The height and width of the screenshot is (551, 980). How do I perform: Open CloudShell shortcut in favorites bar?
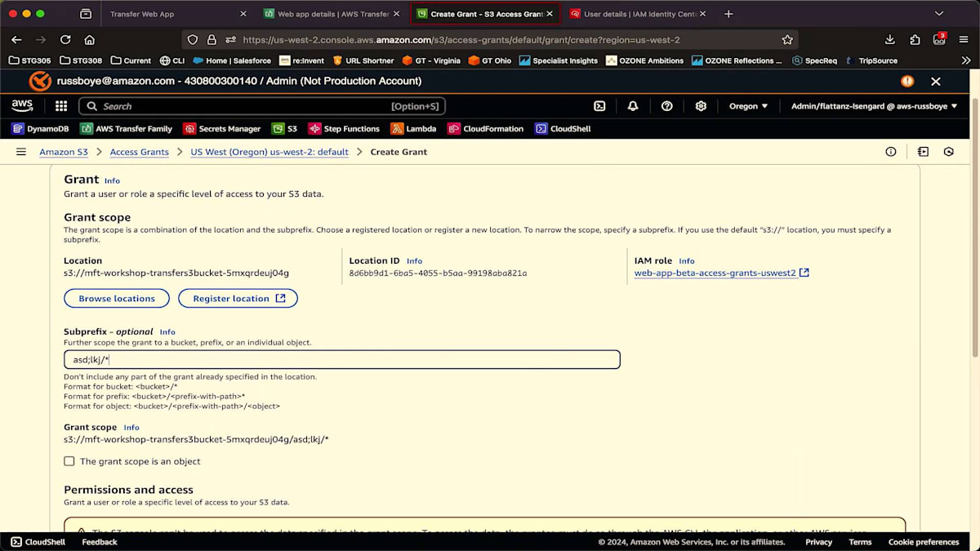coord(563,129)
